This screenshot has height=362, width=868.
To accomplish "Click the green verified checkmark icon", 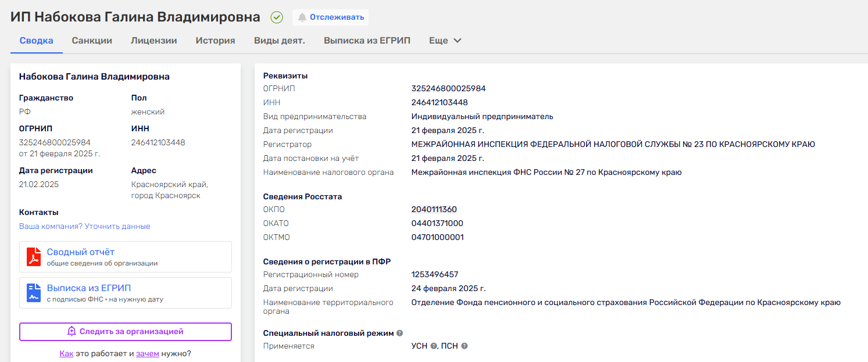I will coord(277,17).
